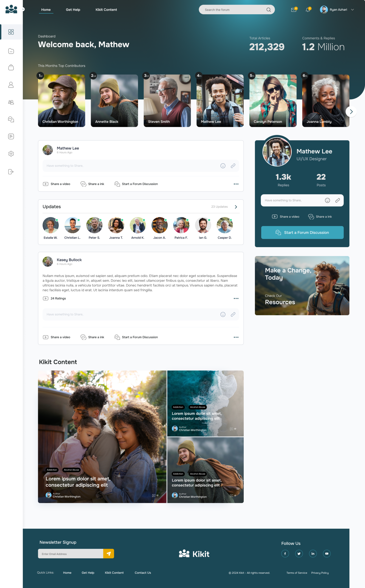Open the Kikit Content top menu item
The image size is (365, 588).
(x=106, y=10)
